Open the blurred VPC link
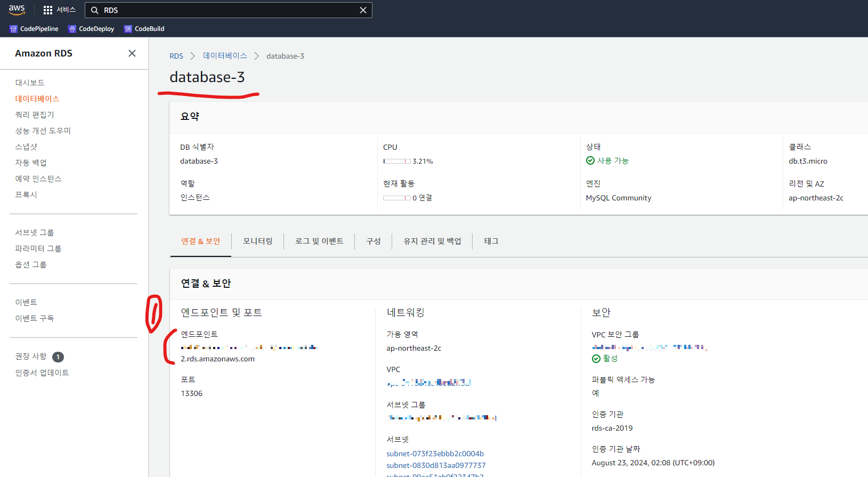 (429, 382)
